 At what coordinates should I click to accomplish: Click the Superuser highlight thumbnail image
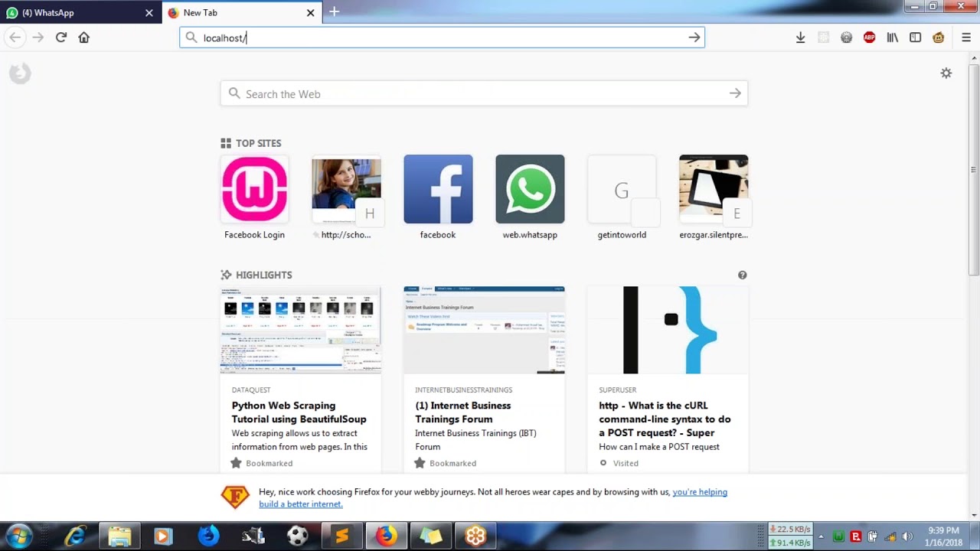pos(668,330)
